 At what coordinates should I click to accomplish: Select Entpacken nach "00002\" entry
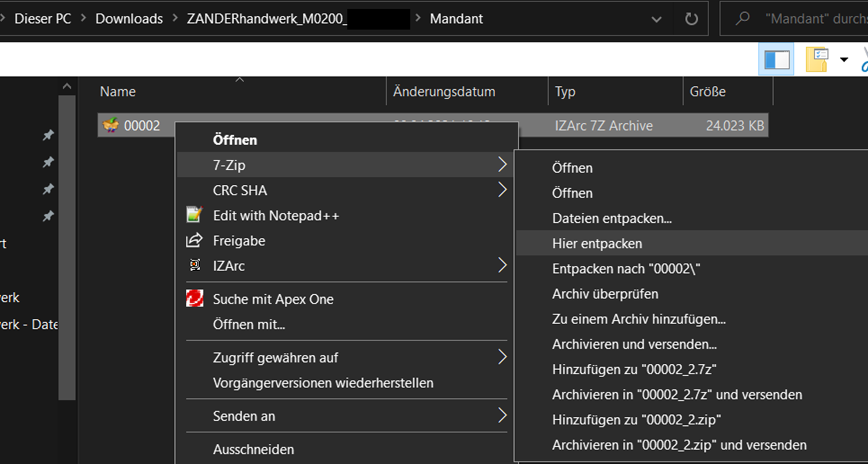pos(626,269)
